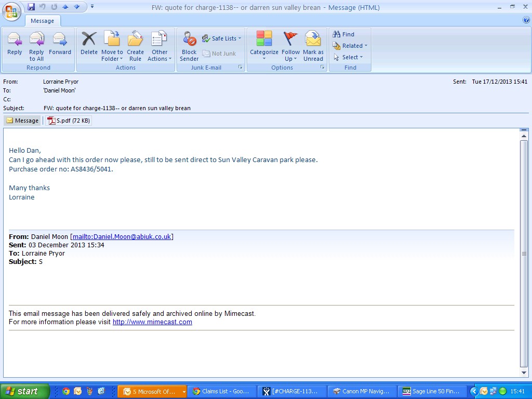The height and width of the screenshot is (399, 532).
Task: Click Create Rule icon
Action: (x=135, y=46)
